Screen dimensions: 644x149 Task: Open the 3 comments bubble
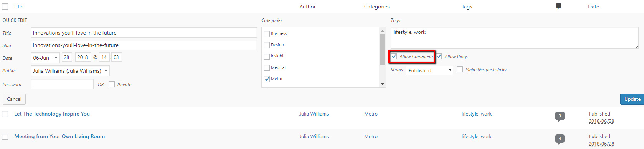coord(560,116)
